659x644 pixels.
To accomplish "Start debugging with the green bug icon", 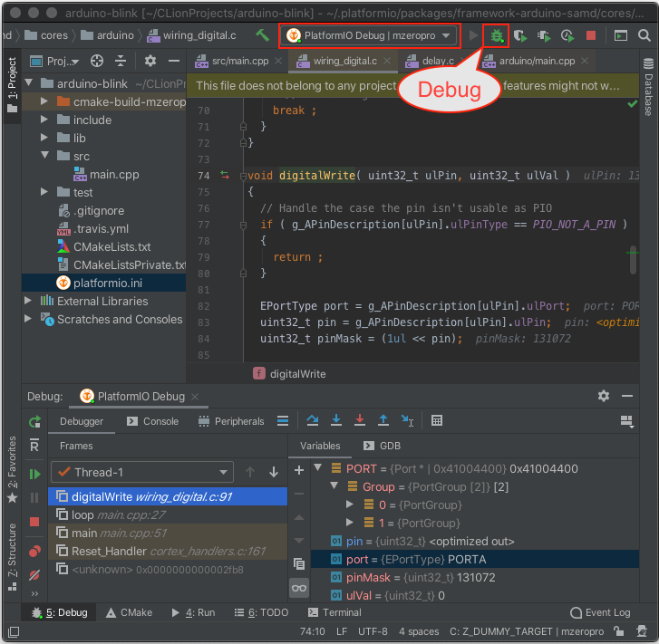I will 497,35.
